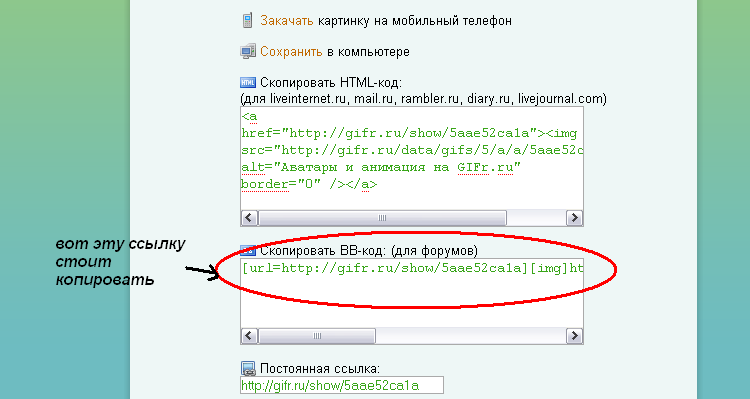Click the HTML code icon
Screen dimensions: 750x399
(x=248, y=82)
